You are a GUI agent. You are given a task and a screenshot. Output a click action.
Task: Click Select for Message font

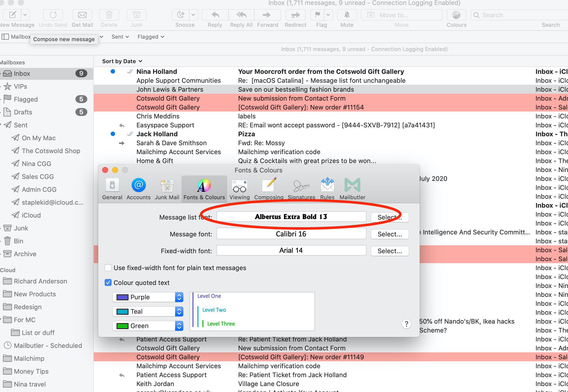389,234
